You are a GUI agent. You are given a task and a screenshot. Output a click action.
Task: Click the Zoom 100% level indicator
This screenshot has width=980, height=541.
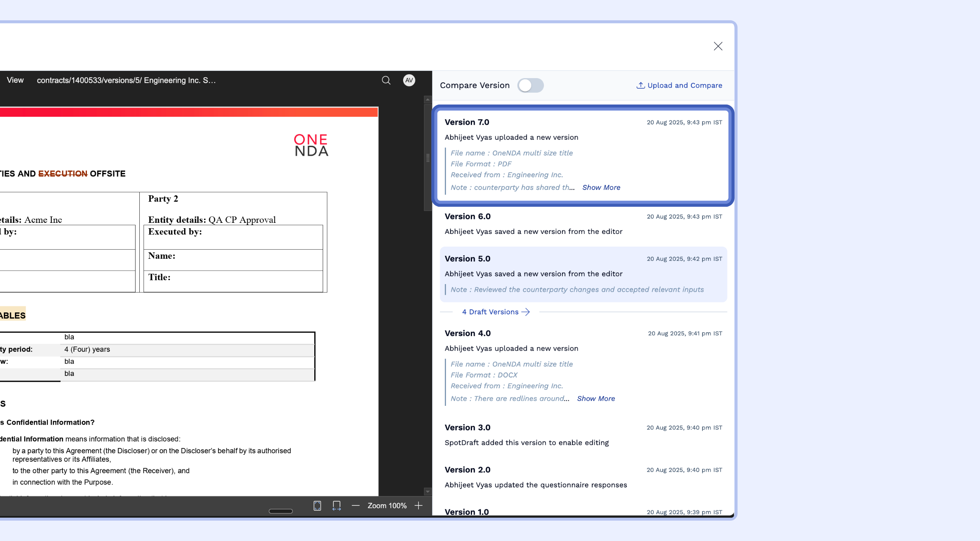tap(387, 505)
